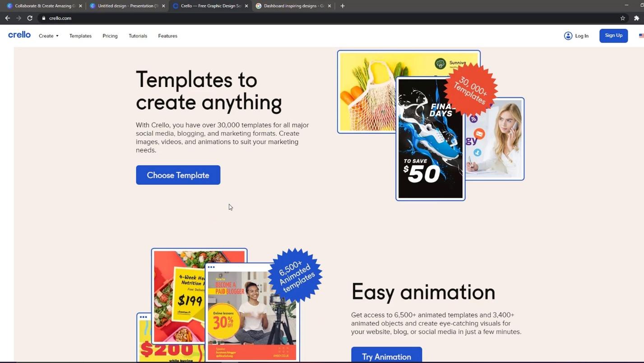Click the Try Animation button
Image resolution: width=644 pixels, height=363 pixels.
click(x=386, y=355)
